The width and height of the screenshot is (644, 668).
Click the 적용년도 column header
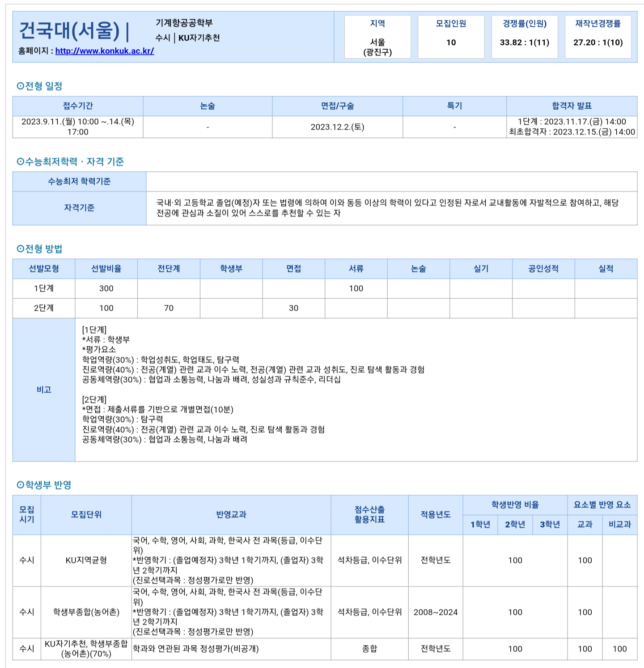pos(436,515)
